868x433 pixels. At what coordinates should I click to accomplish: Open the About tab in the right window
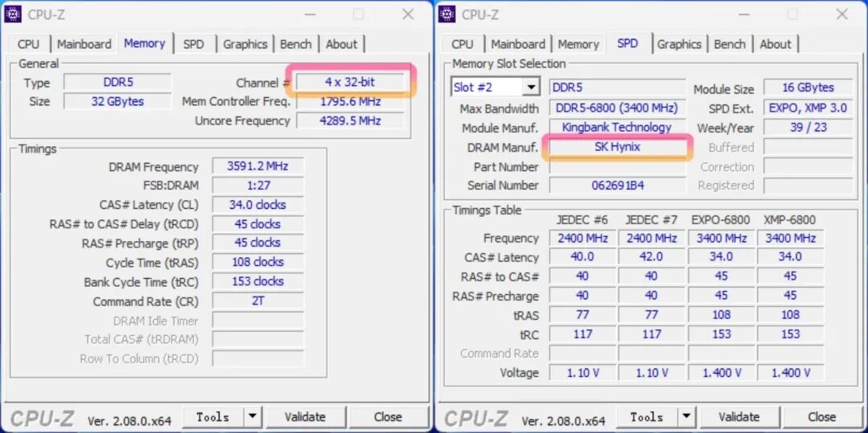776,44
